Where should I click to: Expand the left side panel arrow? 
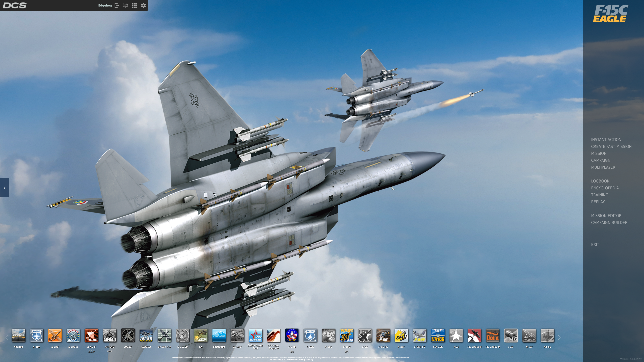click(x=5, y=188)
